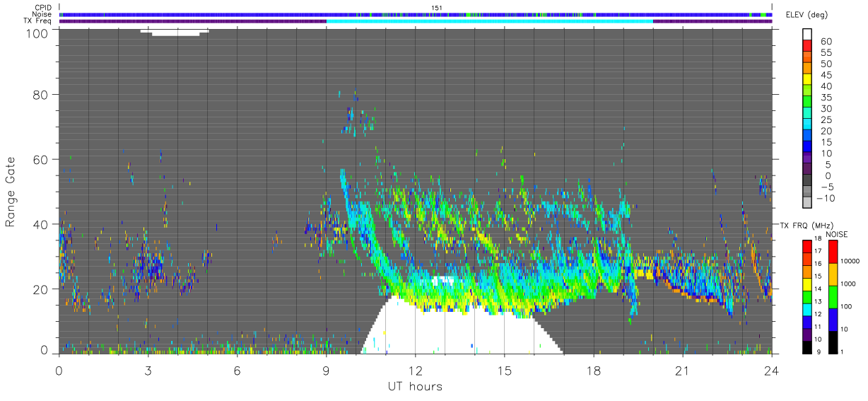Screen dimensions: 868x401
Task: Click the 'ELEV (deg)' legend title
Action: 809,15
